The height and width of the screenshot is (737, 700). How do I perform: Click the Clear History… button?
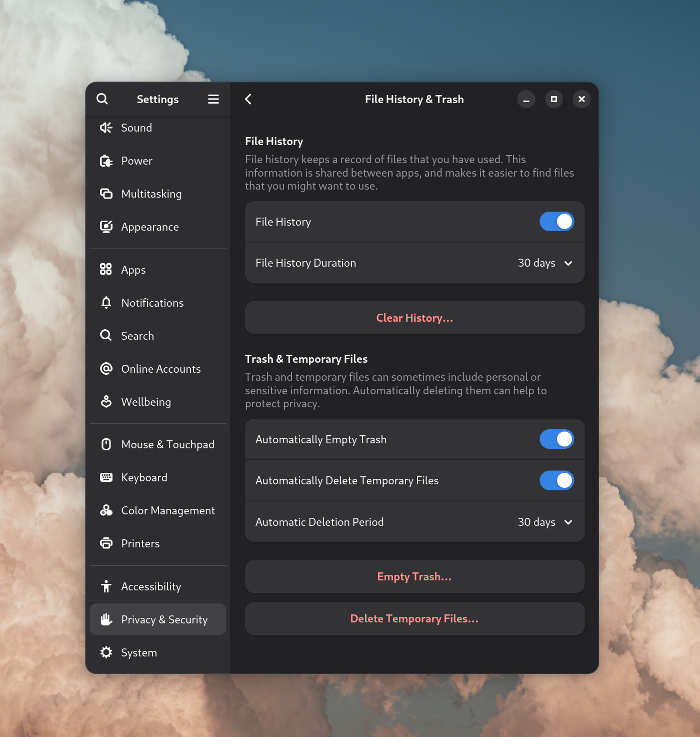[414, 318]
